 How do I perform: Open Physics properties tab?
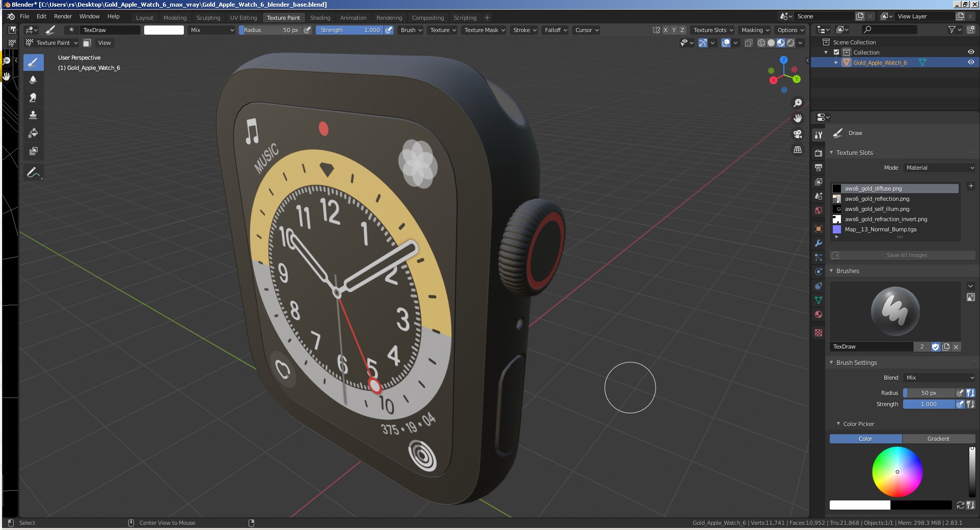[819, 272]
